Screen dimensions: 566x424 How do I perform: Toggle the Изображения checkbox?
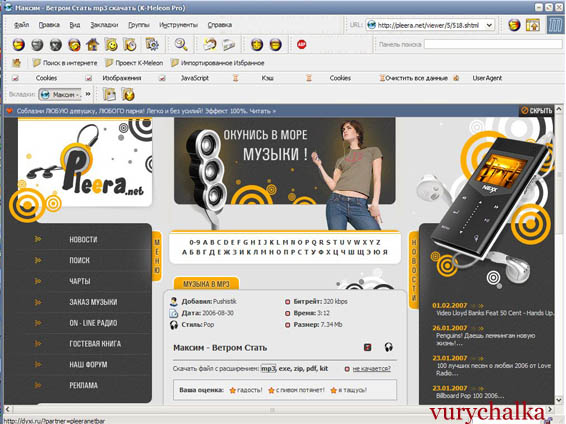[x=88, y=78]
